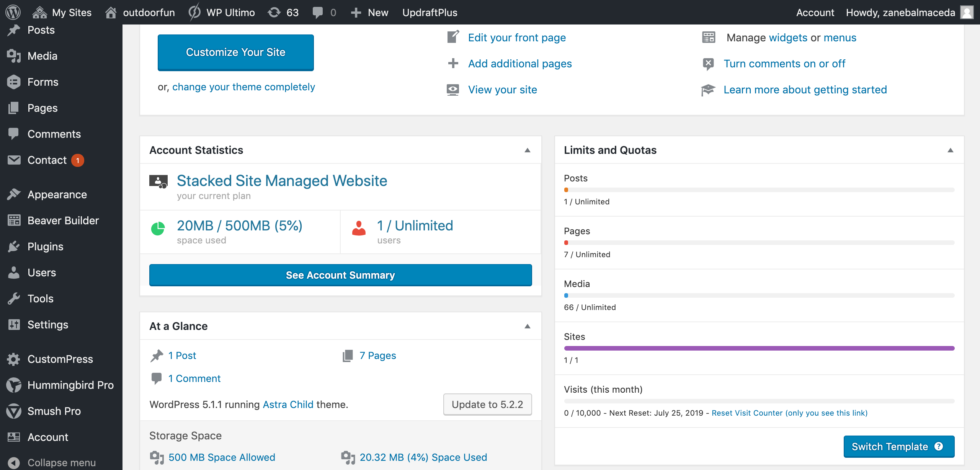This screenshot has width=980, height=470.
Task: Click the Smush Pro sidebar icon
Action: pos(14,411)
